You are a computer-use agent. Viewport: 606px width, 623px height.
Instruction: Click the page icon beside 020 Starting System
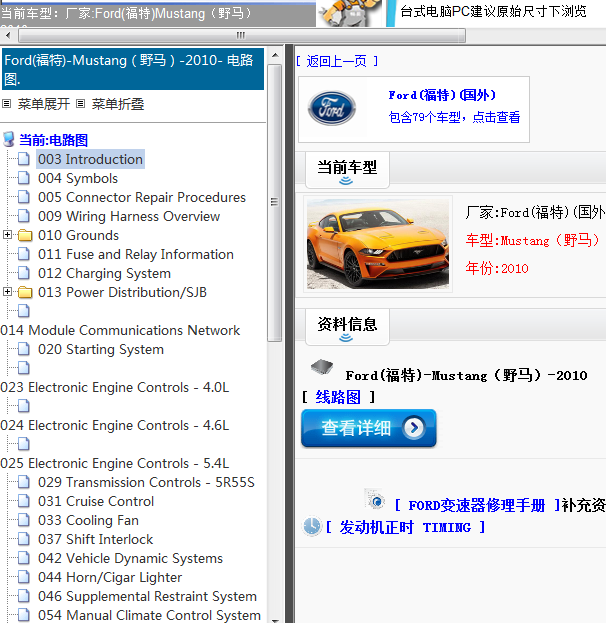coord(24,349)
